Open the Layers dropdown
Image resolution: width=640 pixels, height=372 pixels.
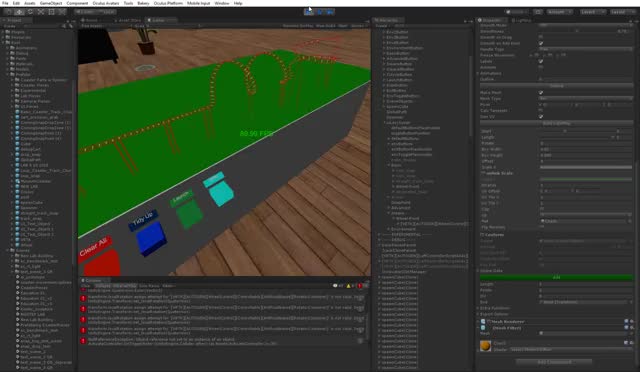coord(593,12)
